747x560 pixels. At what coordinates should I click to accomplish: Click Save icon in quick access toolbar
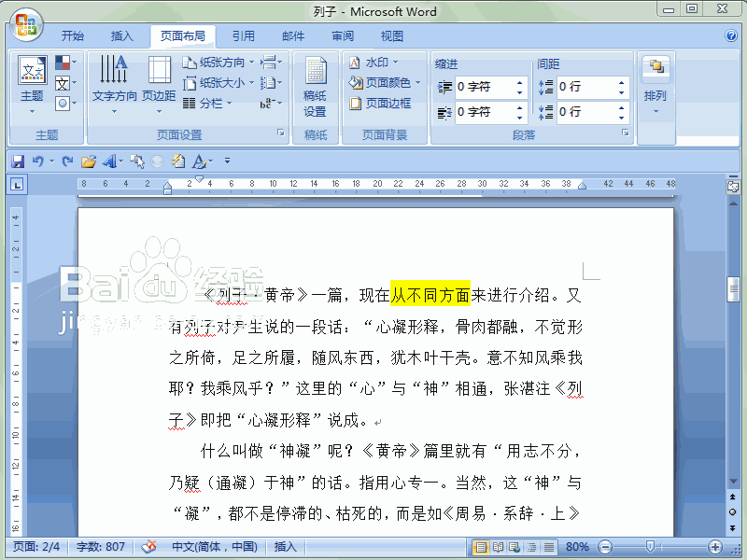[18, 161]
